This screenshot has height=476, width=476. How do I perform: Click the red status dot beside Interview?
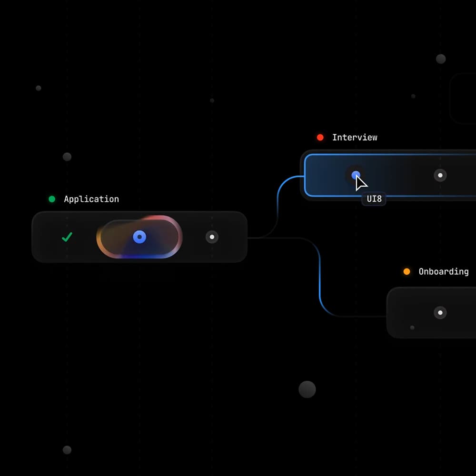320,138
